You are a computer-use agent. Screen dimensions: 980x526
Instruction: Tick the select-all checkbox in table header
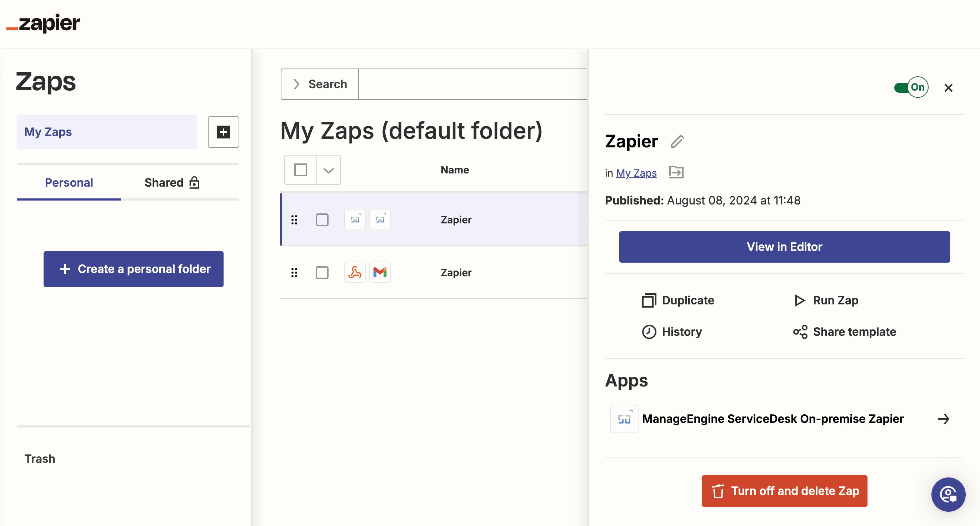click(301, 170)
